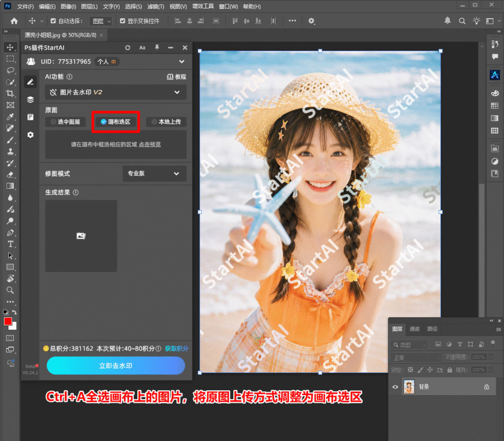Toggle lock all icon in Layers panel
This screenshot has width=504, height=441.
(x=450, y=370)
